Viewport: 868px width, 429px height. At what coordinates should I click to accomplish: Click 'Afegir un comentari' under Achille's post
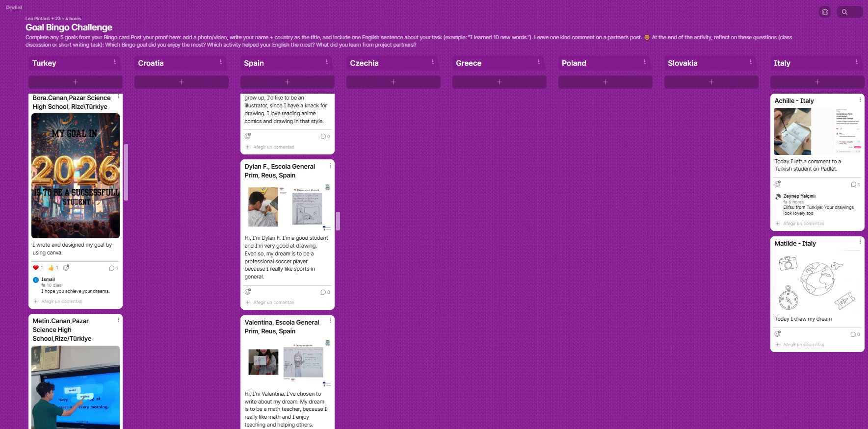point(803,224)
